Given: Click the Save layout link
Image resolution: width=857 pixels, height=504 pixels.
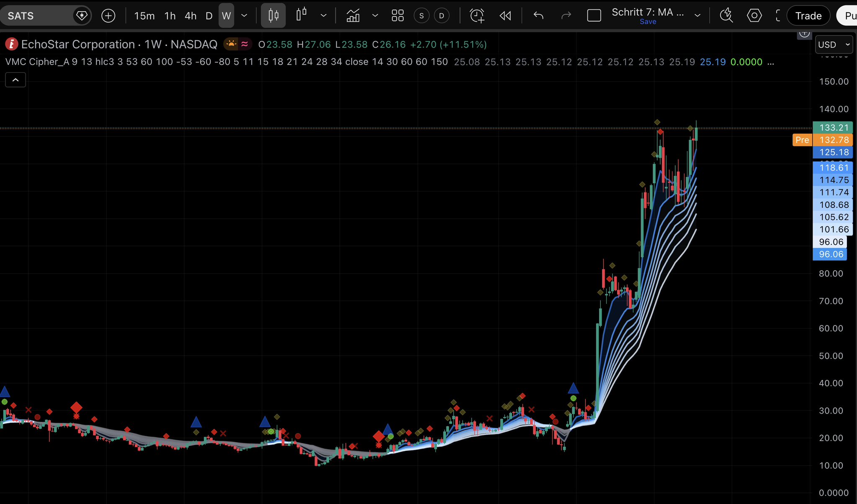Looking at the screenshot, I should [x=648, y=22].
